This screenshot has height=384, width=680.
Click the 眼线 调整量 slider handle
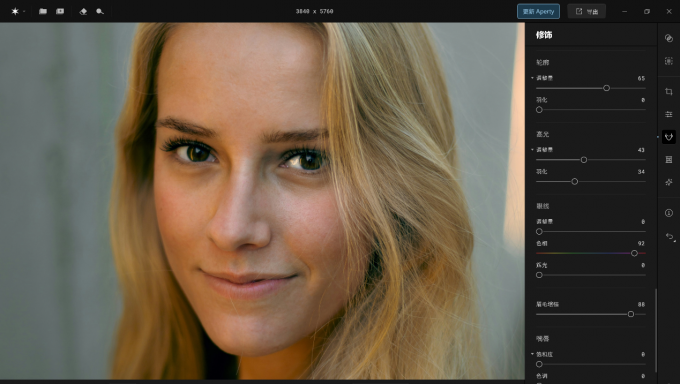point(539,231)
